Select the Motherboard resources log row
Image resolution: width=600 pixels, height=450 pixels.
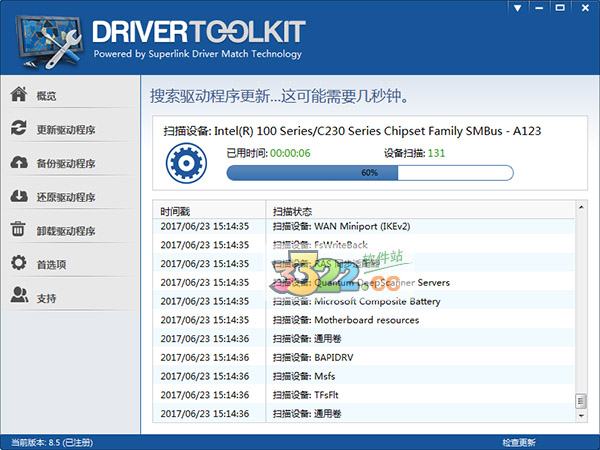click(x=366, y=320)
